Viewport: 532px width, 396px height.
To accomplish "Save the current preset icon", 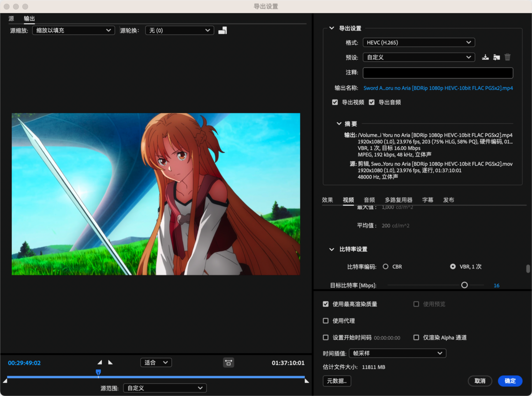I will coord(485,57).
